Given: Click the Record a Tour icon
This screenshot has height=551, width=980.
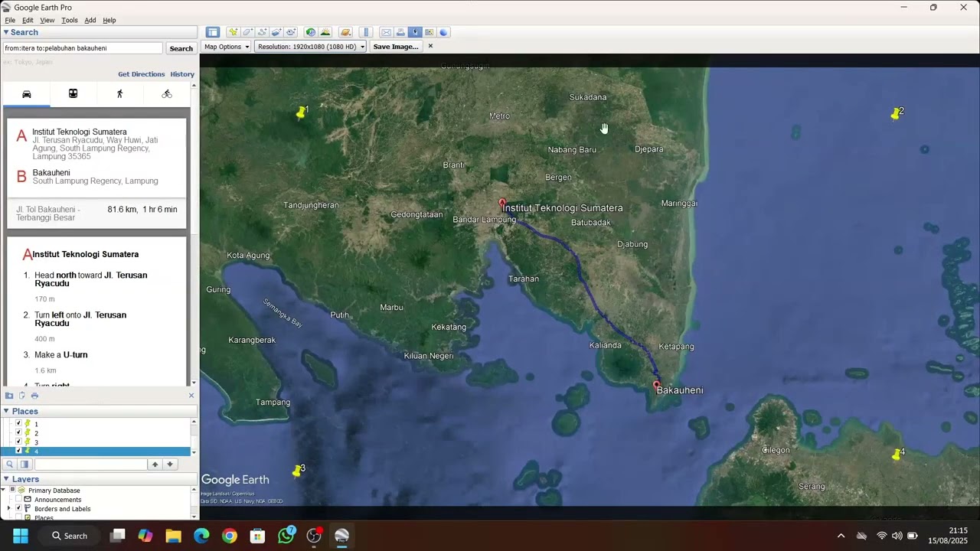Looking at the screenshot, I should point(291,32).
